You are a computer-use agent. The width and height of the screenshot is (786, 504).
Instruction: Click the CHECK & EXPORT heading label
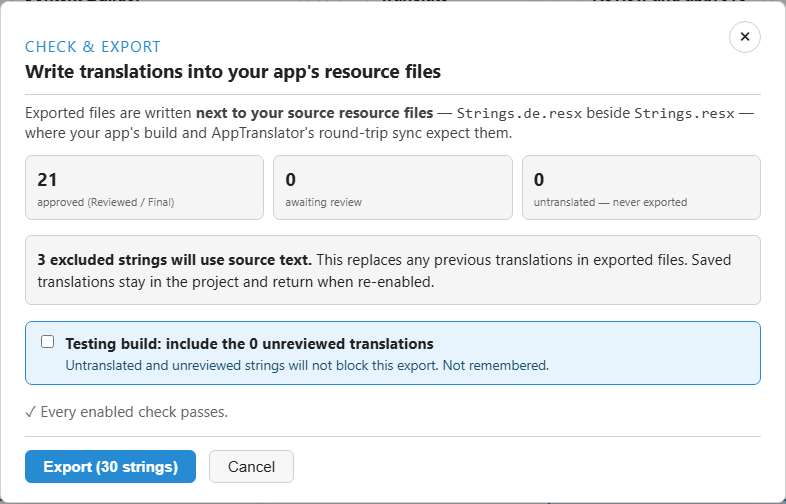(x=93, y=47)
